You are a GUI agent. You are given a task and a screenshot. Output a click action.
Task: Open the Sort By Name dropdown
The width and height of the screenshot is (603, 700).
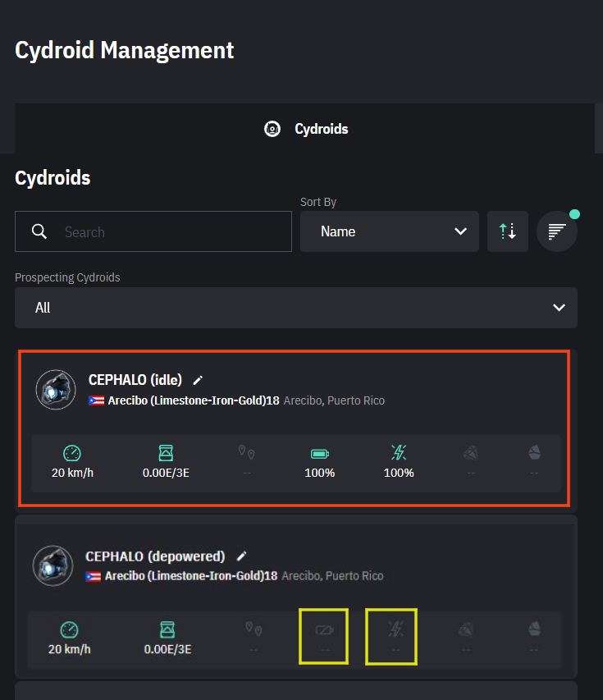[x=389, y=231]
